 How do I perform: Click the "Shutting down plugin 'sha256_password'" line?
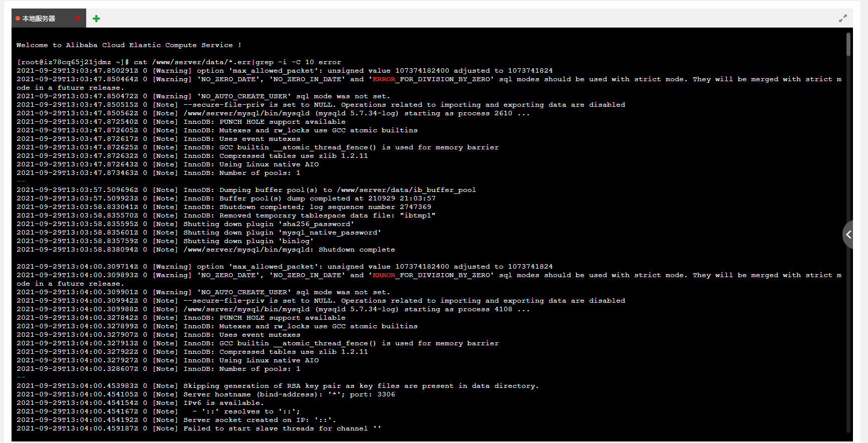click(185, 224)
